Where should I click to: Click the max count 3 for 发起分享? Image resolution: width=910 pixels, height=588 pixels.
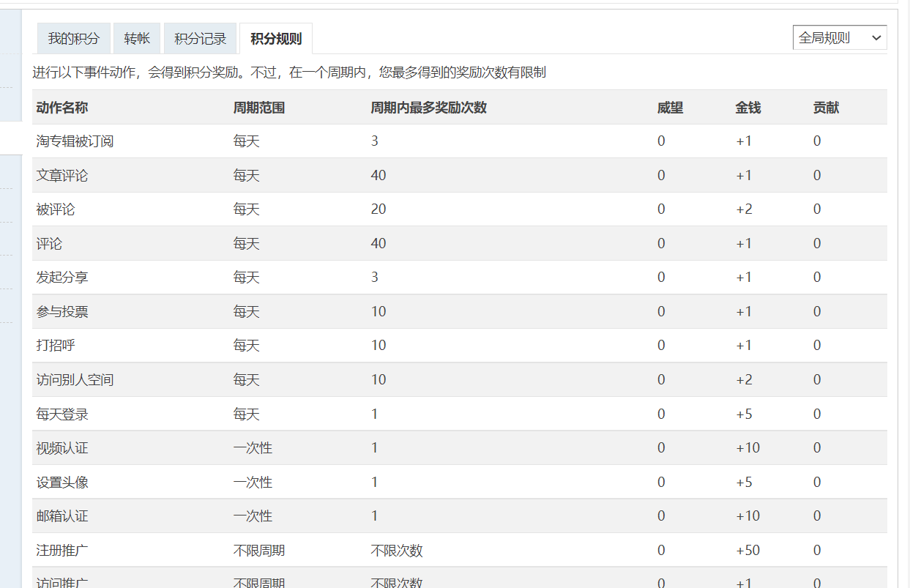pos(375,278)
